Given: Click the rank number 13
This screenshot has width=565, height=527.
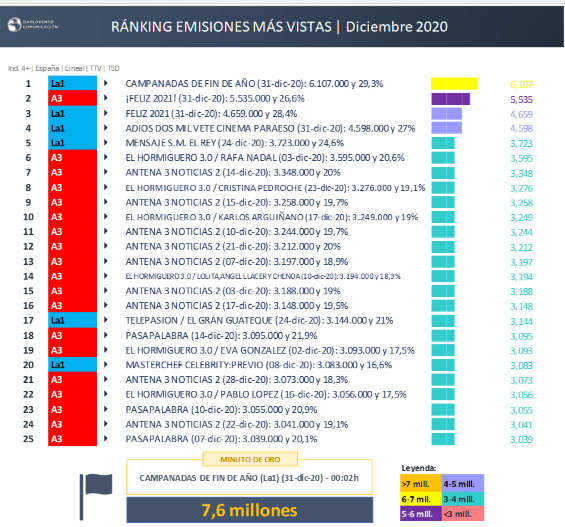Looking at the screenshot, I should tap(28, 262).
